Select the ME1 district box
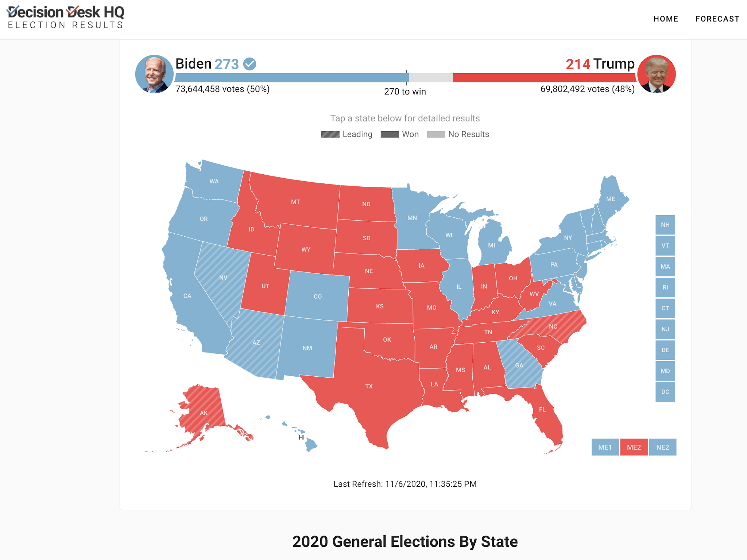The width and height of the screenshot is (747, 560). point(605,447)
